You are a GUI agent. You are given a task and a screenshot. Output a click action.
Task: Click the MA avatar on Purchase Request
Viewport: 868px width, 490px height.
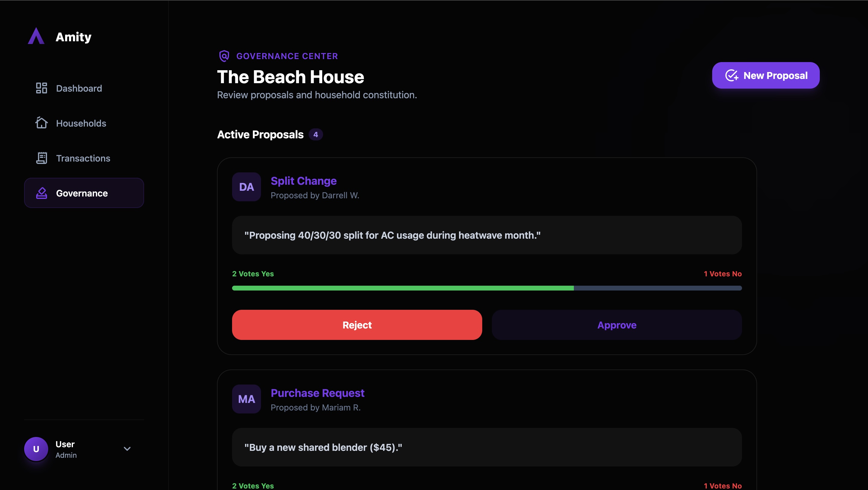tap(246, 399)
